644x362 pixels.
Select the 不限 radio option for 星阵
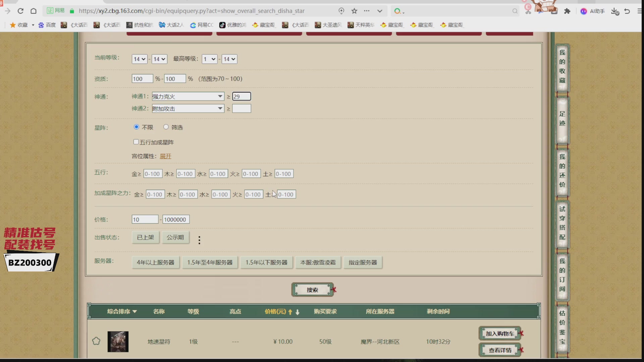tap(136, 127)
